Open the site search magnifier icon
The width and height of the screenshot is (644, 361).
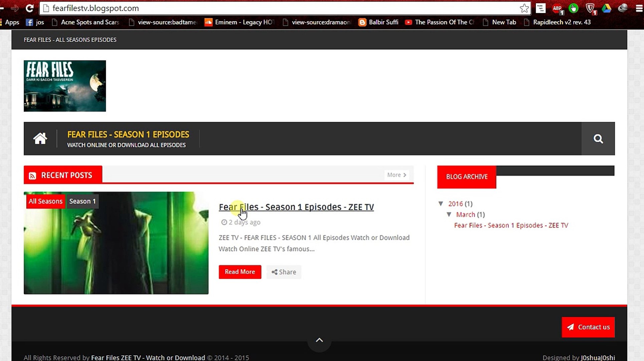pos(598,139)
